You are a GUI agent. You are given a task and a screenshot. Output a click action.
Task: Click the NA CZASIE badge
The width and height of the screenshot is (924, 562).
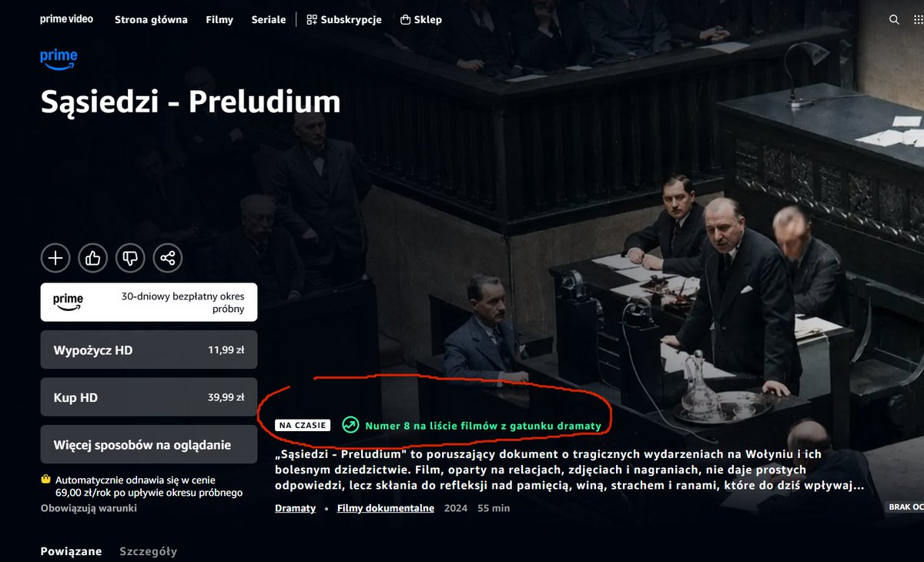click(303, 425)
